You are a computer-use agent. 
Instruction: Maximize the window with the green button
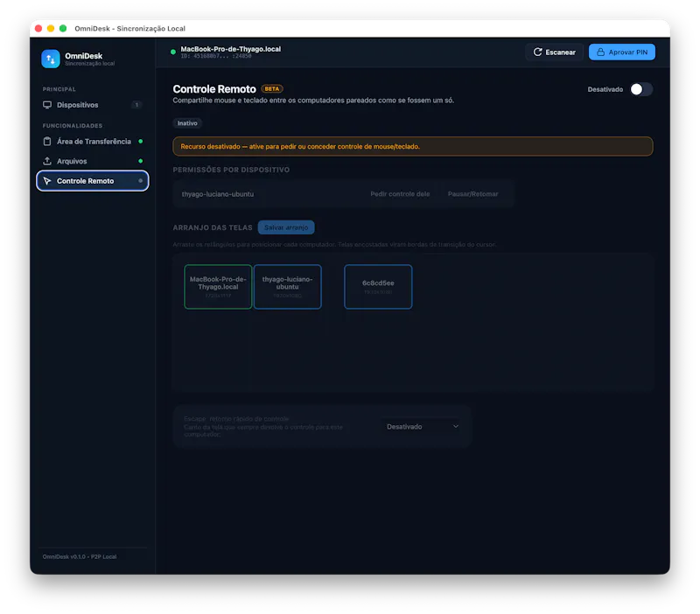point(63,29)
